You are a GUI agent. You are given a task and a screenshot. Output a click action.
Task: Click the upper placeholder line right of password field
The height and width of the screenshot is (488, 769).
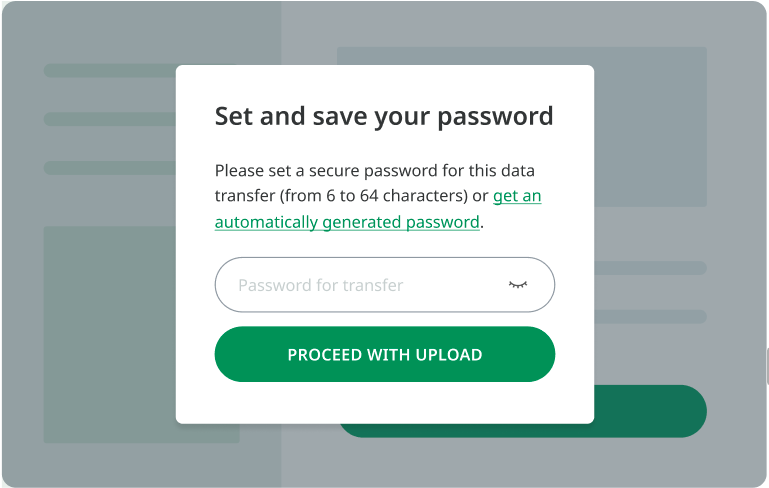click(x=650, y=268)
